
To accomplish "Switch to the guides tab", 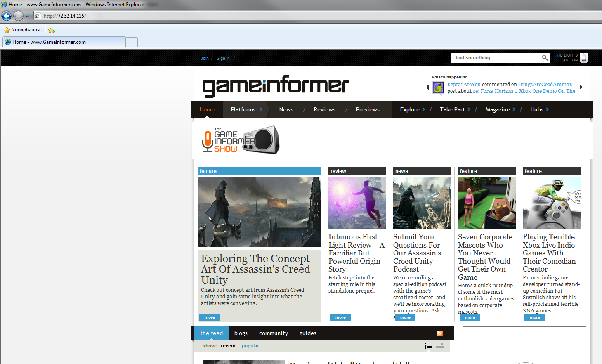I will 308,333.
